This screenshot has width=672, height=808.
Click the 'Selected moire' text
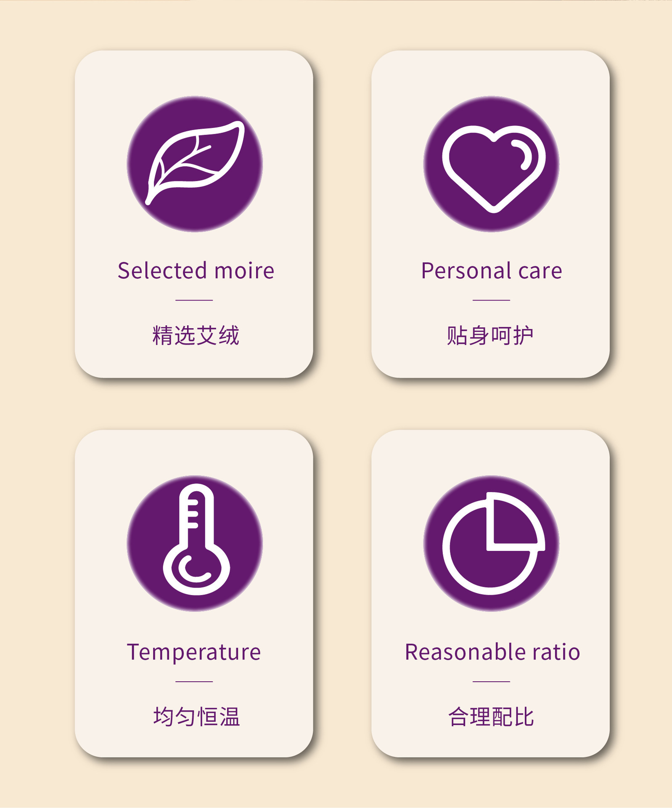(196, 271)
